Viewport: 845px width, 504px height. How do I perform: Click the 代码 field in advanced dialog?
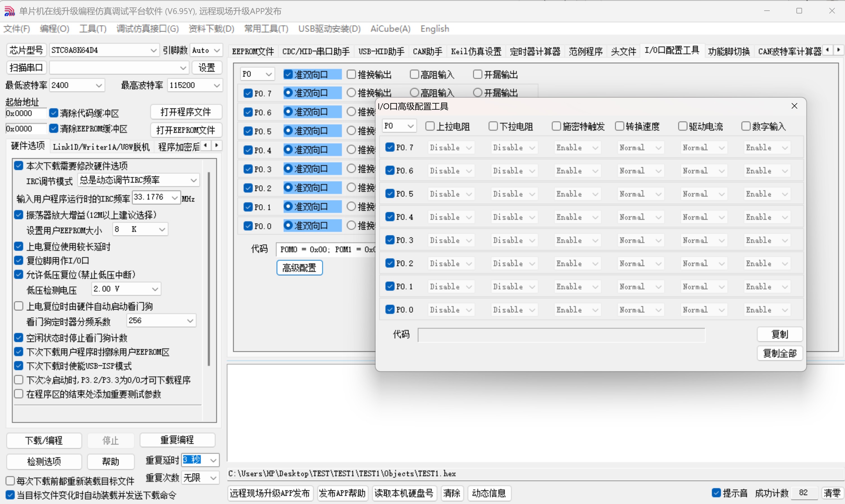[561, 335]
